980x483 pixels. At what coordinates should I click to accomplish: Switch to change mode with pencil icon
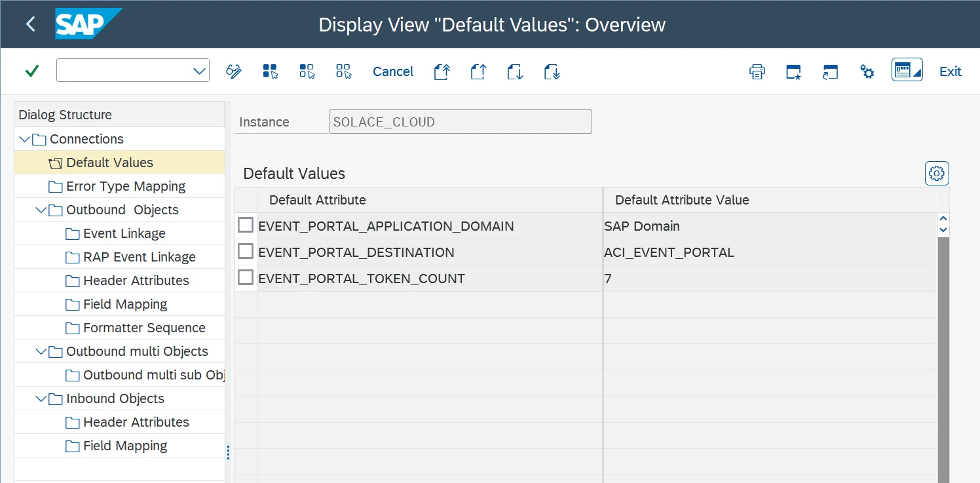(x=234, y=71)
